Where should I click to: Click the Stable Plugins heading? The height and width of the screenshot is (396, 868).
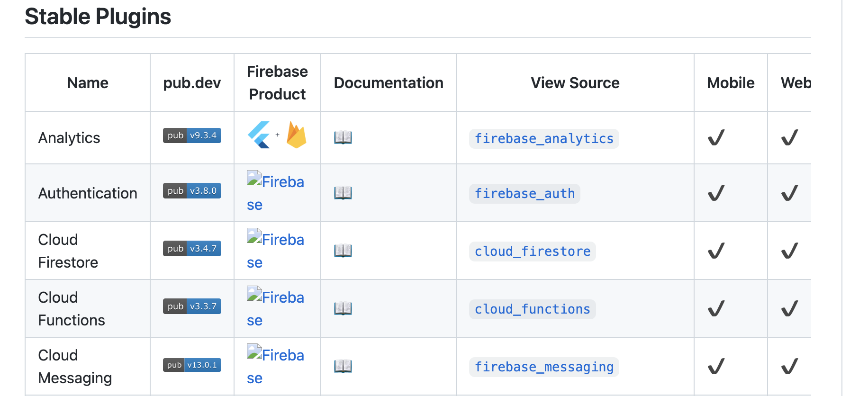click(x=98, y=17)
